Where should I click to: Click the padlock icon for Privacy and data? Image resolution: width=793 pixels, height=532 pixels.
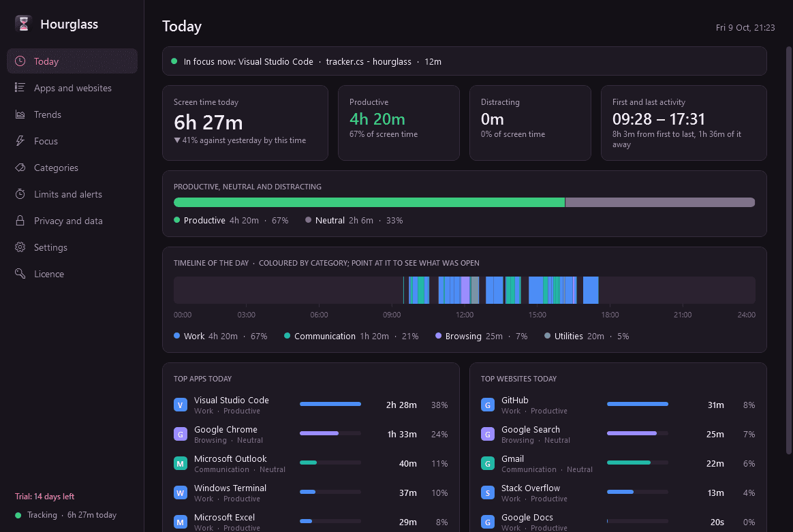click(20, 221)
